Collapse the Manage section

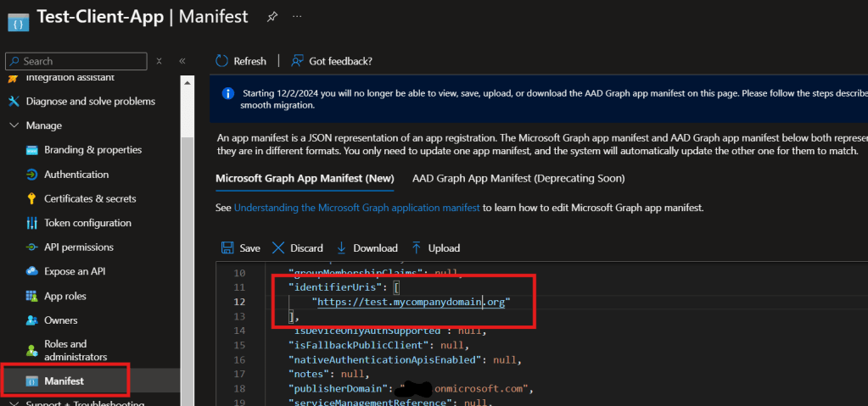click(14, 125)
